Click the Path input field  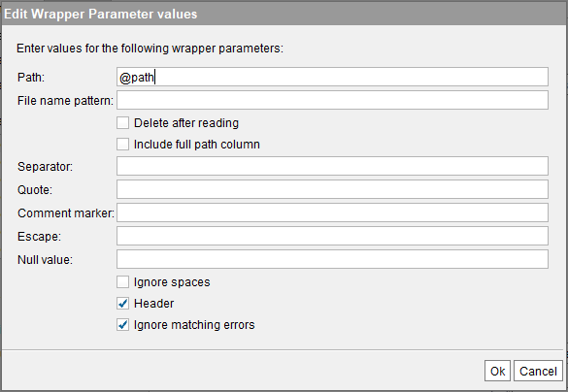coord(332,77)
